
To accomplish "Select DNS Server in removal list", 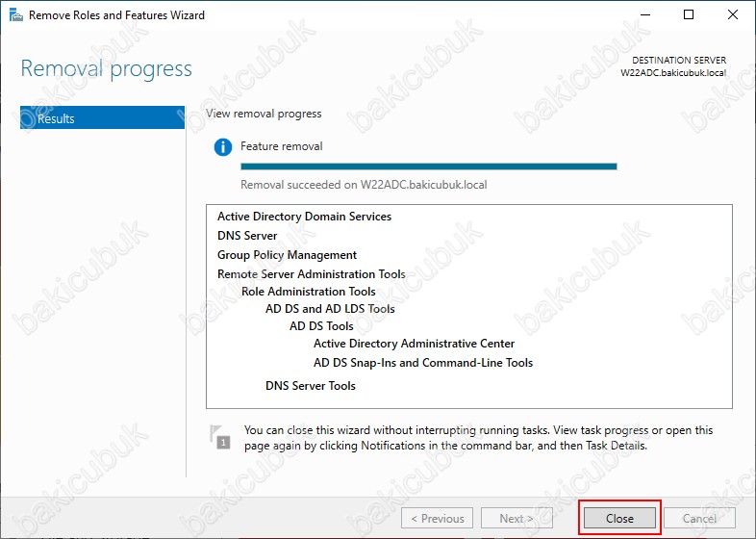I will 247,236.
